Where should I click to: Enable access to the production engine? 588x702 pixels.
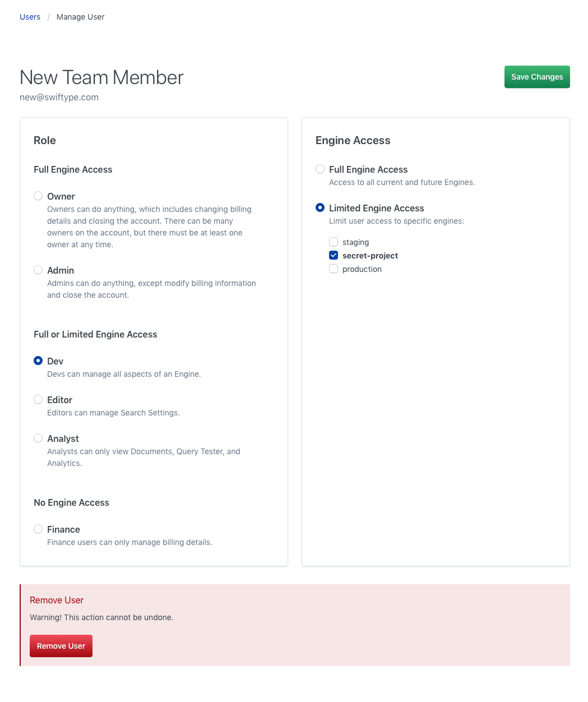coord(334,269)
